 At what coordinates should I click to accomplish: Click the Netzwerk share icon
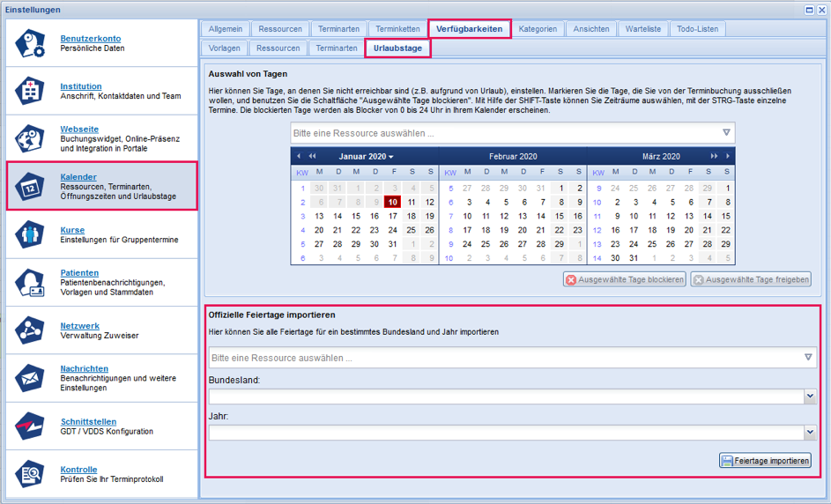pyautogui.click(x=31, y=330)
